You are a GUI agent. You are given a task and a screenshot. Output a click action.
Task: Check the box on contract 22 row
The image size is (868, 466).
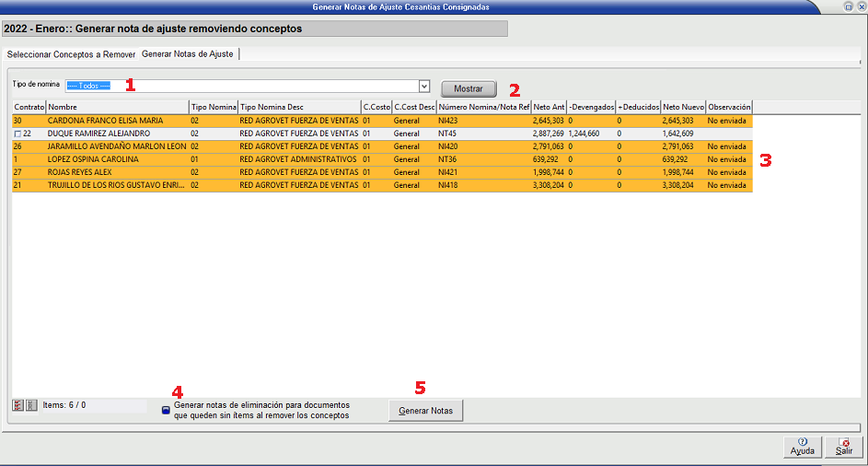tap(17, 134)
